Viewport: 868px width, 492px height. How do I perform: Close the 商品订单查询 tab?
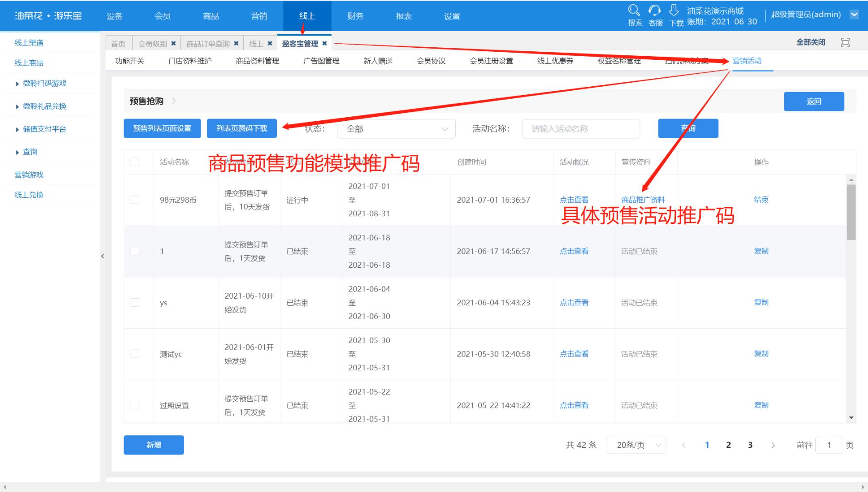pyautogui.click(x=236, y=43)
